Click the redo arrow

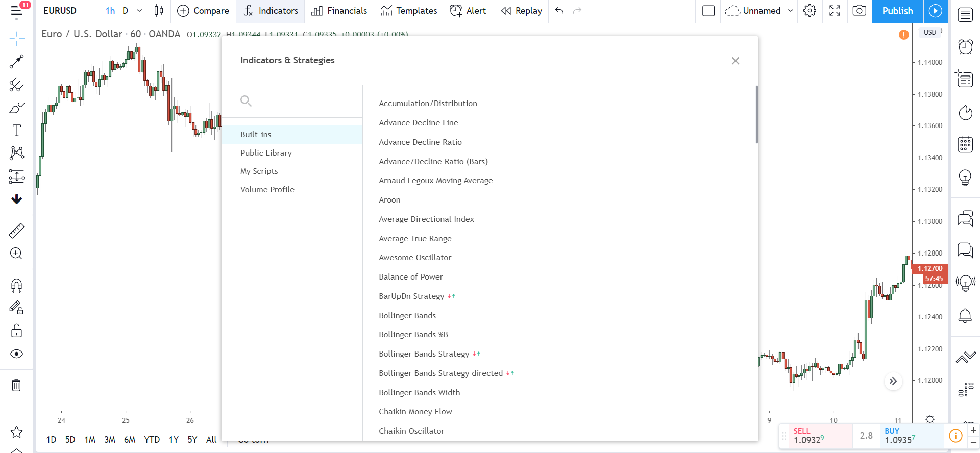pyautogui.click(x=577, y=11)
